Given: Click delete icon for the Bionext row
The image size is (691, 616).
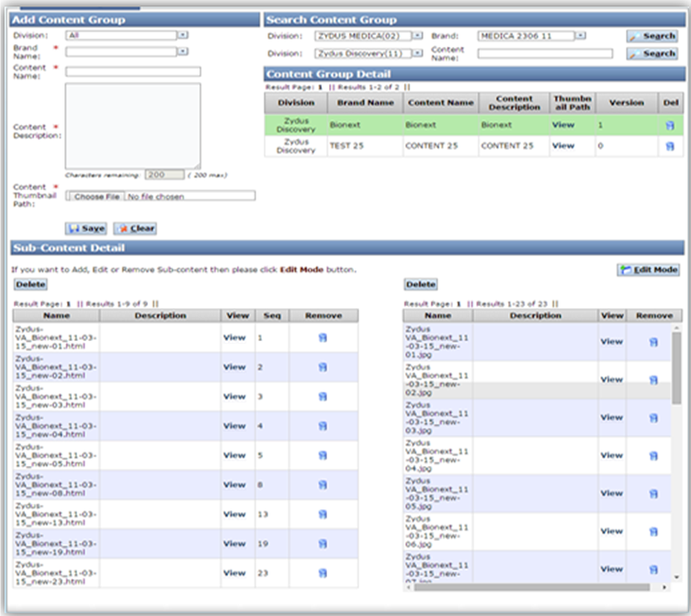Looking at the screenshot, I should click(x=669, y=125).
